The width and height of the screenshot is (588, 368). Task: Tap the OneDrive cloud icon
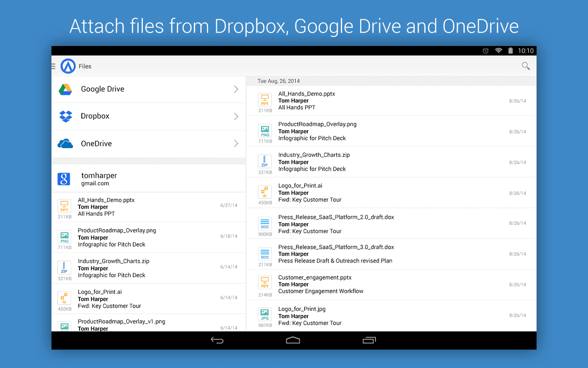[x=65, y=144]
